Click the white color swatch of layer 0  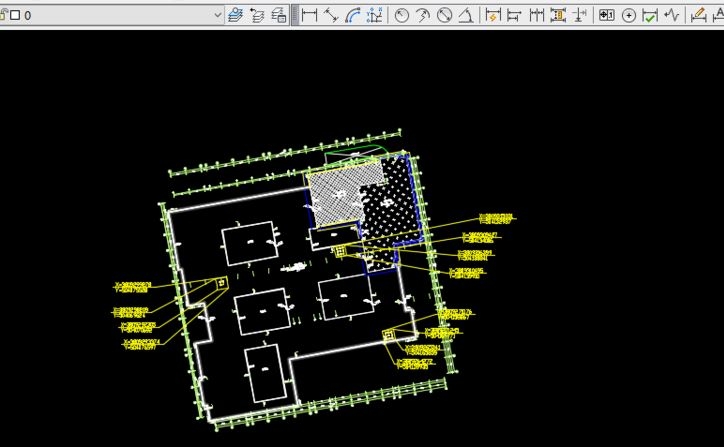(x=15, y=15)
